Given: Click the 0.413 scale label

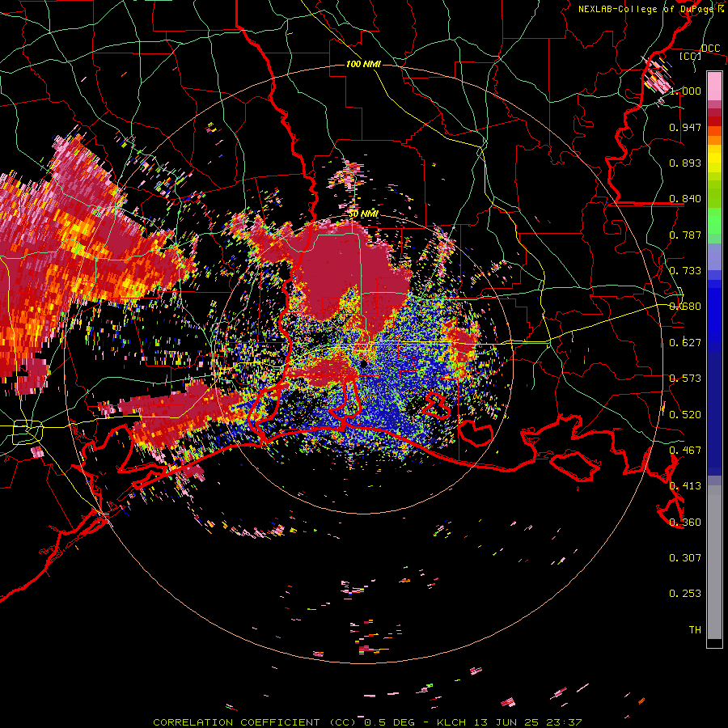Looking at the screenshot, I should (685, 486).
